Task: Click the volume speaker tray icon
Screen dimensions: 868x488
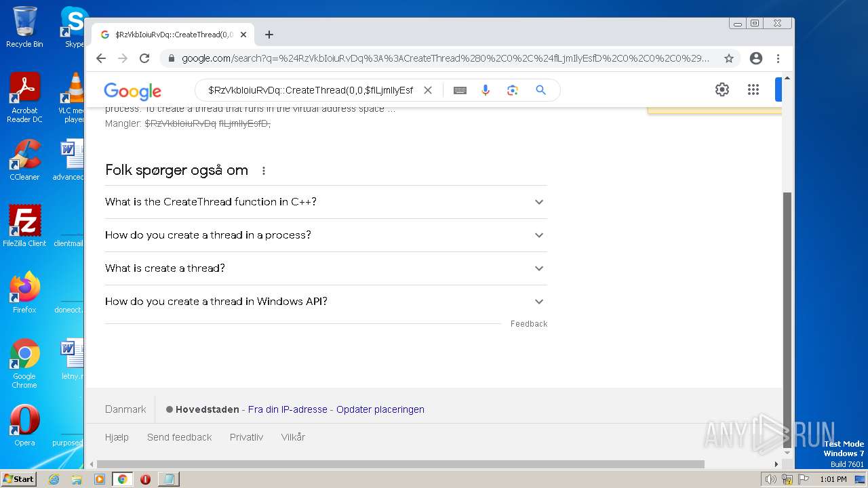Action: coord(771,479)
